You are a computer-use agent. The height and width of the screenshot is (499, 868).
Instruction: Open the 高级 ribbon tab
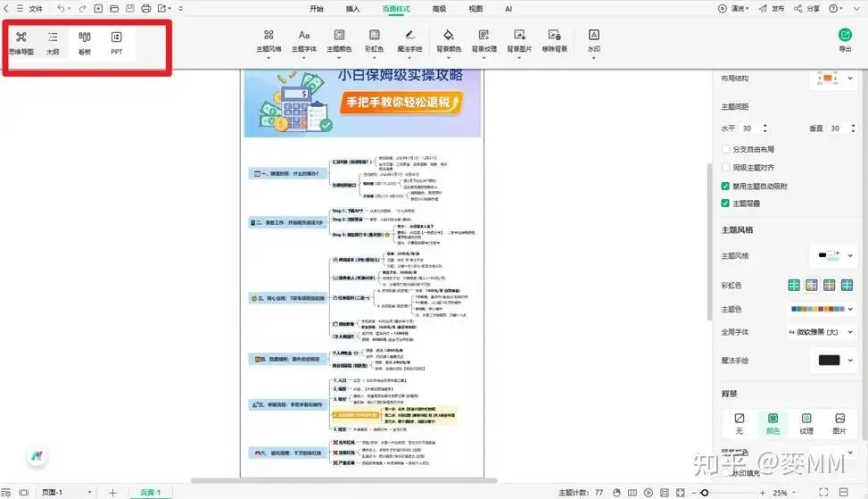pyautogui.click(x=439, y=8)
